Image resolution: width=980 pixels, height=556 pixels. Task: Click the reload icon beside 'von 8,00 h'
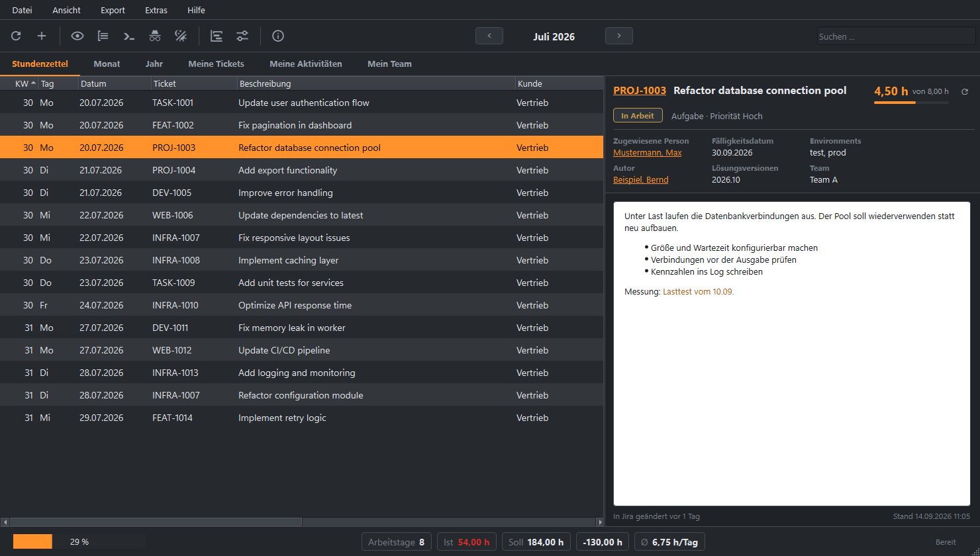[x=965, y=92]
